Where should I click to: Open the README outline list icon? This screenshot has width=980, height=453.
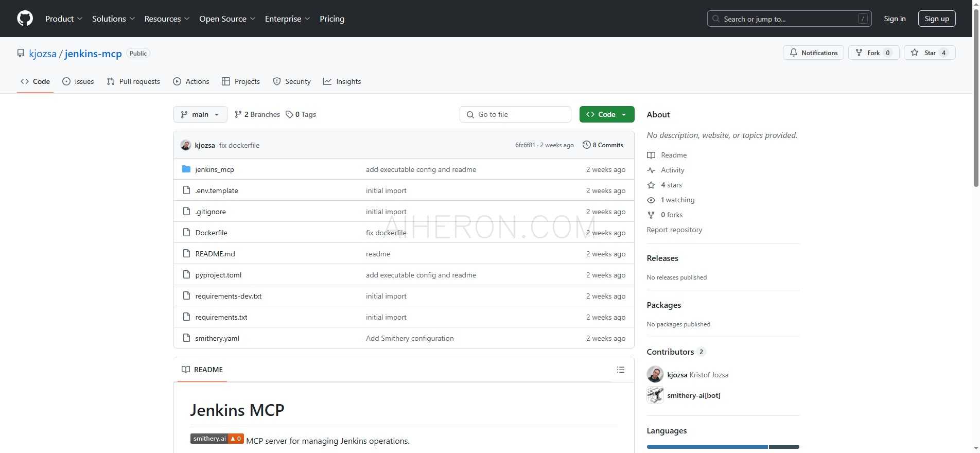click(621, 370)
